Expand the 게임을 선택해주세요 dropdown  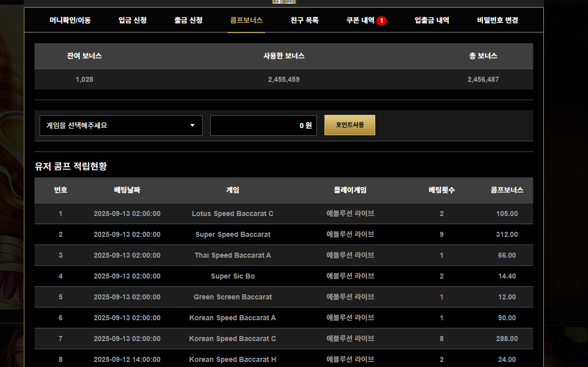click(121, 126)
